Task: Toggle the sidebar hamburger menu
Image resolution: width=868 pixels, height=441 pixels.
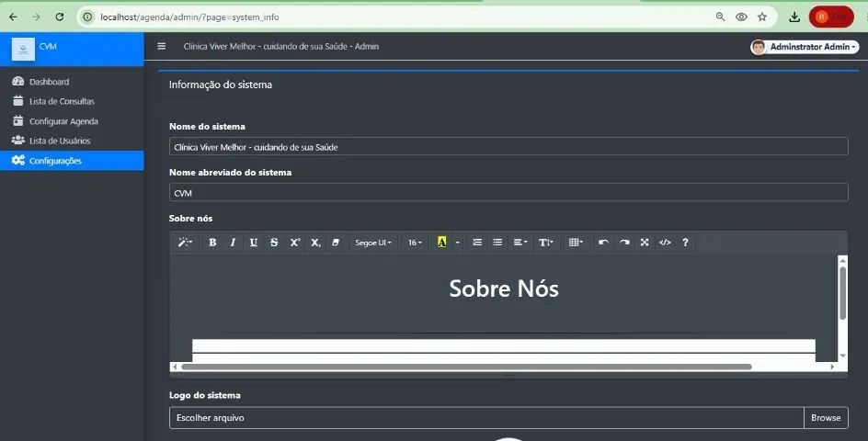Action: tap(161, 47)
